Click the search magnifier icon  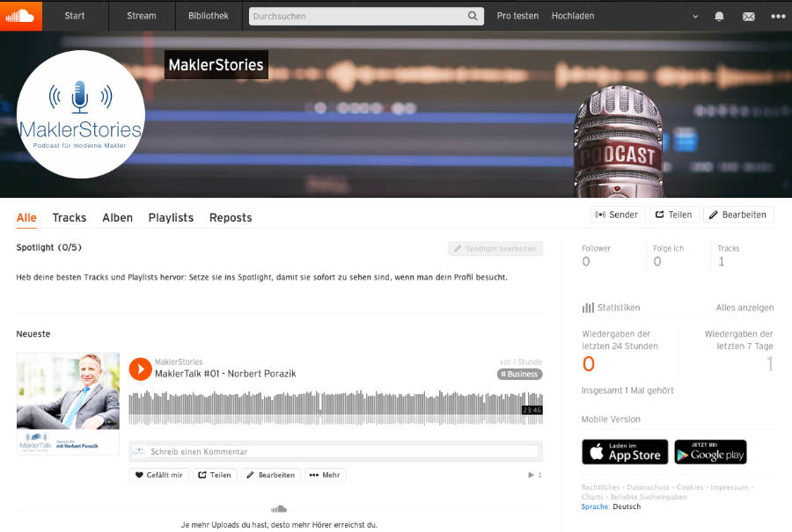click(x=473, y=16)
